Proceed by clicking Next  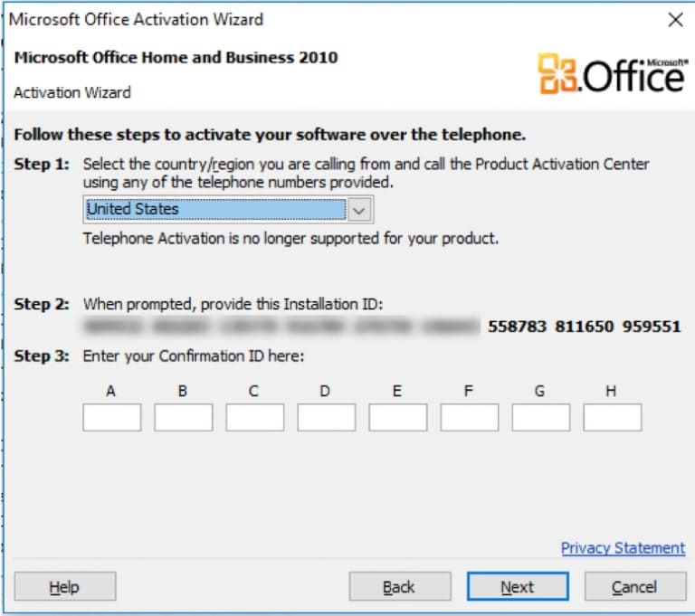pos(517,587)
